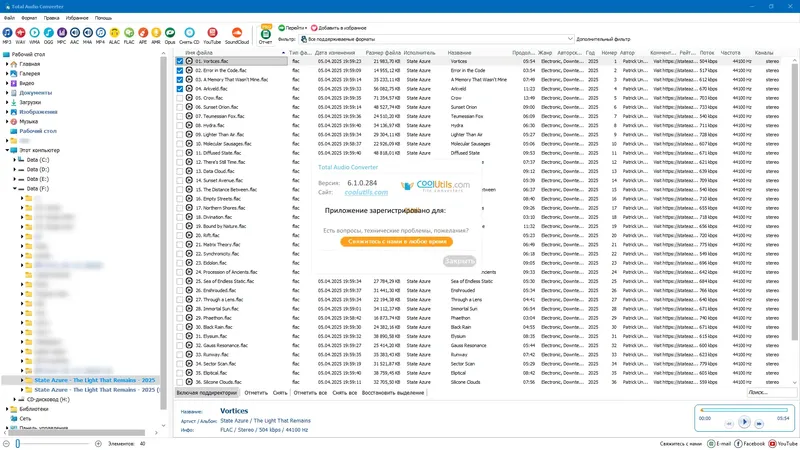
Task: Open coolutils.com link in about dialog
Action: coord(366,192)
